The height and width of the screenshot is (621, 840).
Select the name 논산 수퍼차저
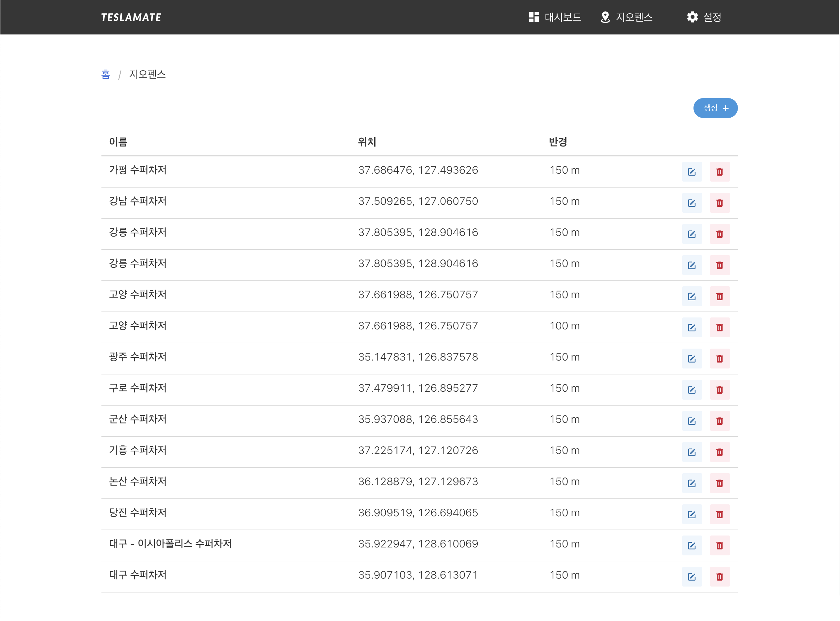pyautogui.click(x=138, y=481)
